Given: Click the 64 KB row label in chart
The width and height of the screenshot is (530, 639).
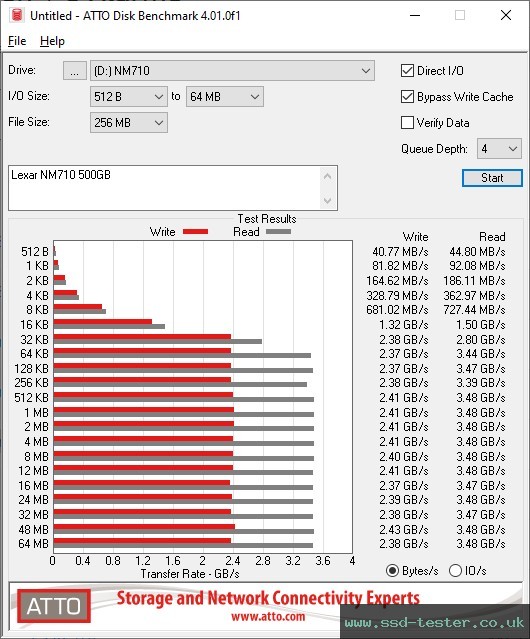Looking at the screenshot, I should click(34, 354).
